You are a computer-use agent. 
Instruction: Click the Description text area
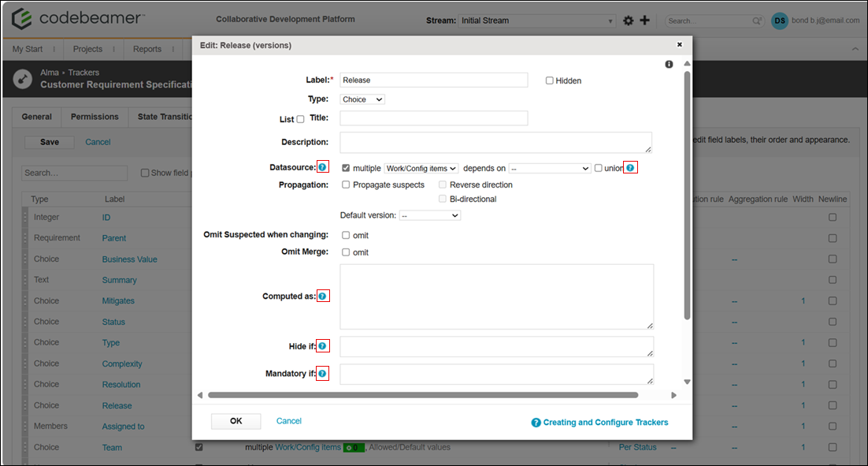point(496,143)
